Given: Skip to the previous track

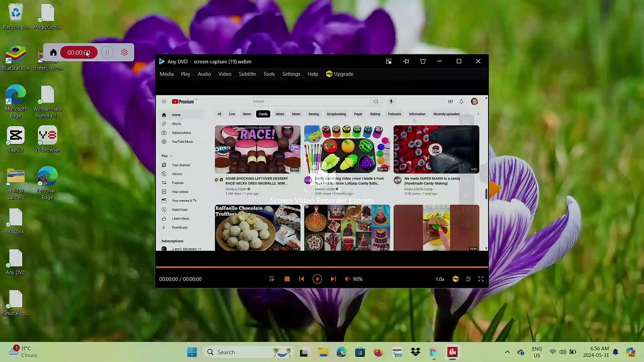Looking at the screenshot, I should 301,279.
